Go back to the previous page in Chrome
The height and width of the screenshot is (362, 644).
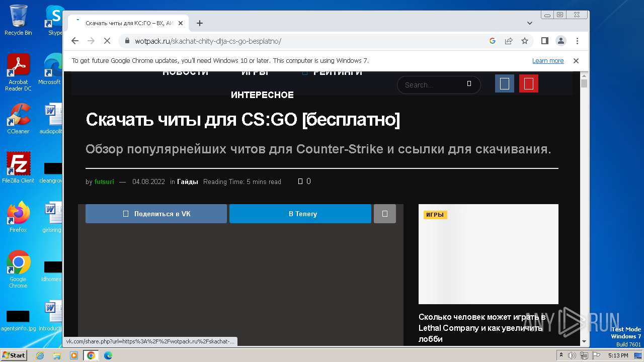(x=75, y=41)
